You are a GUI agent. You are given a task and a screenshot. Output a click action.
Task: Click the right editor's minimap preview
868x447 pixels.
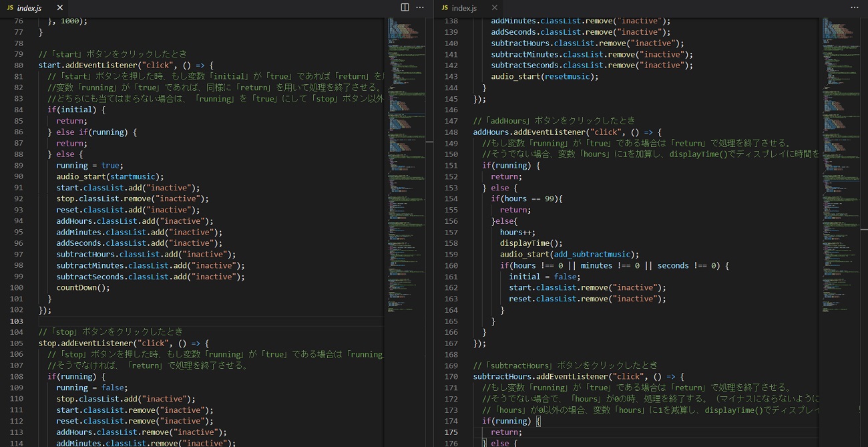click(838, 134)
